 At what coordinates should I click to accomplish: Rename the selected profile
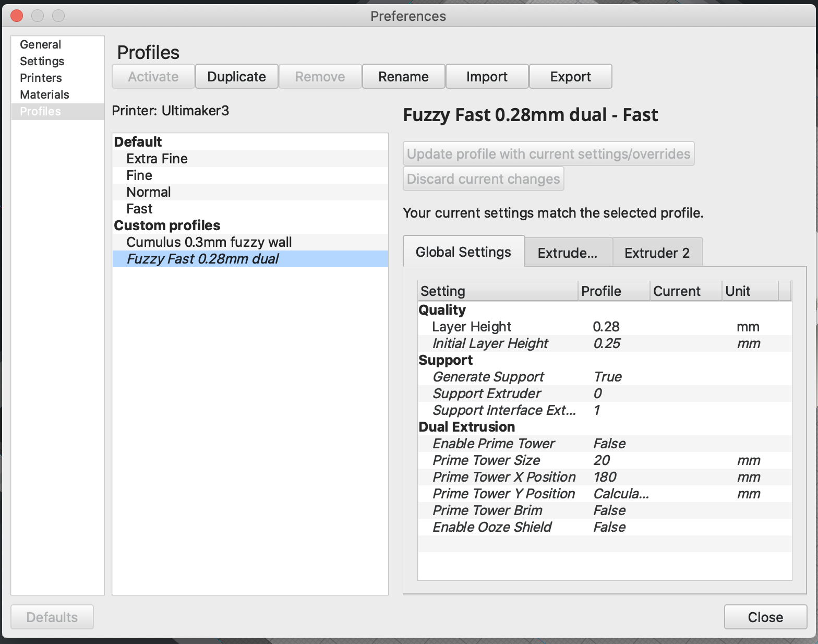(404, 77)
